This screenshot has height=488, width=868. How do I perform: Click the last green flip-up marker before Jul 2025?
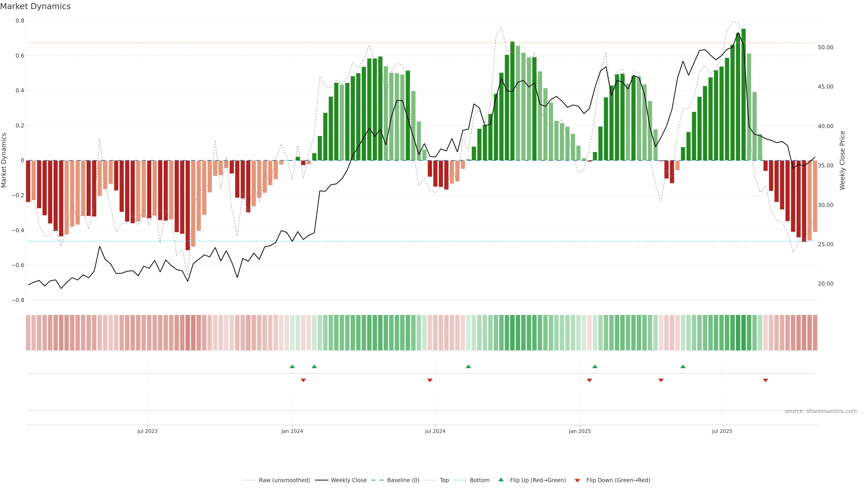click(683, 366)
